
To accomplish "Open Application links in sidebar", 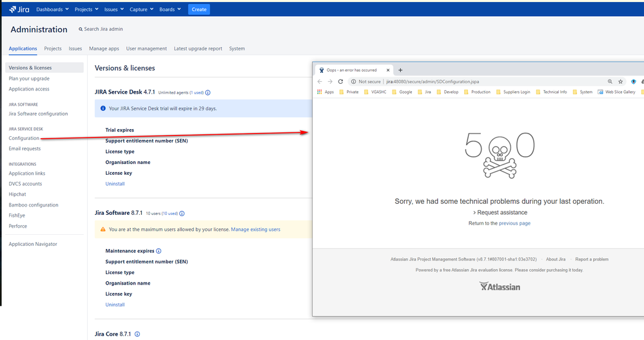I will point(26,174).
